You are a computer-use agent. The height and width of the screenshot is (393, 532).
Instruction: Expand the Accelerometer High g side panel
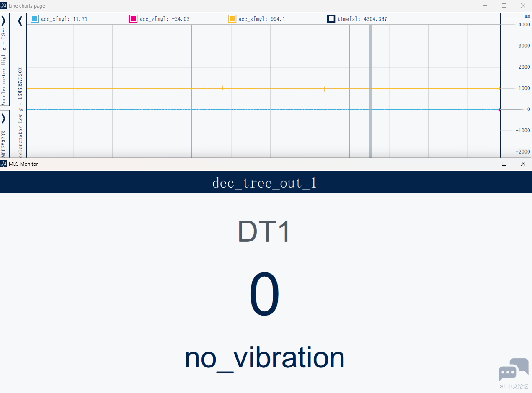point(3,21)
